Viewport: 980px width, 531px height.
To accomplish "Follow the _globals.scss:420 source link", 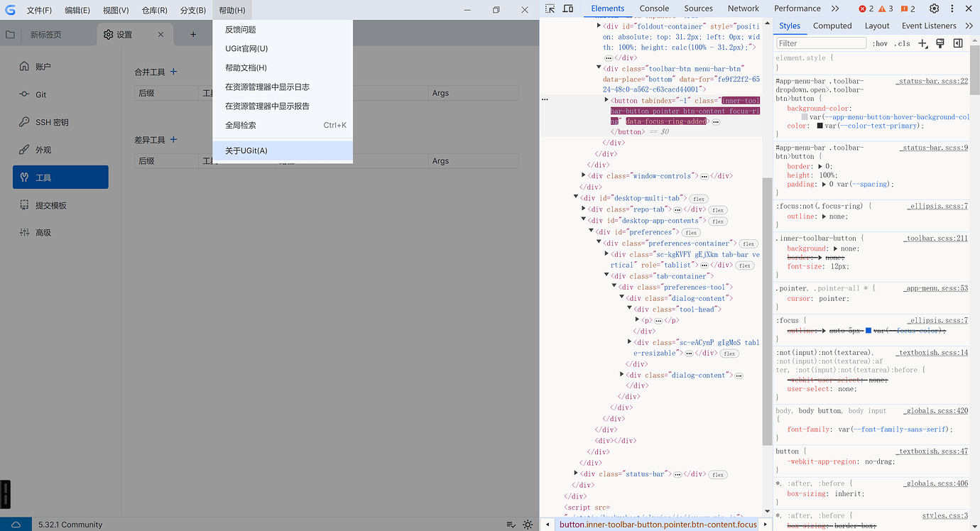I will point(936,411).
